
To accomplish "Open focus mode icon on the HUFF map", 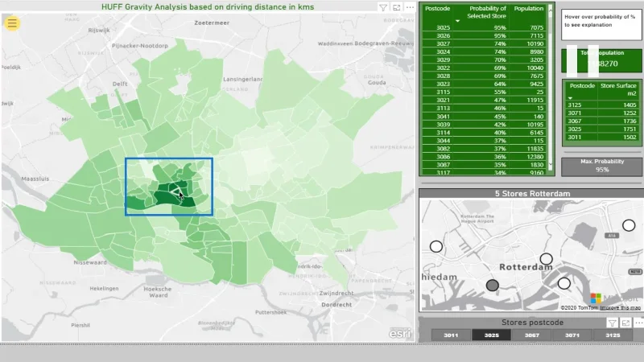I will pyautogui.click(x=396, y=7).
